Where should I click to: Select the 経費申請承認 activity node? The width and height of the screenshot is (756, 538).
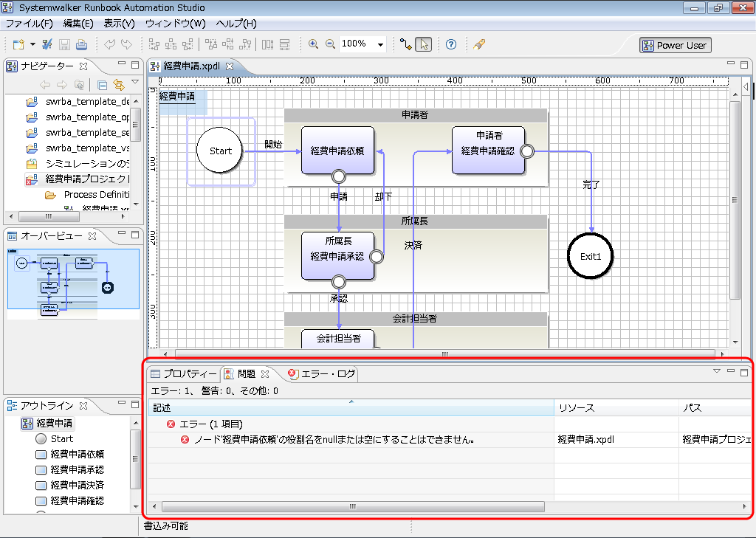(337, 255)
